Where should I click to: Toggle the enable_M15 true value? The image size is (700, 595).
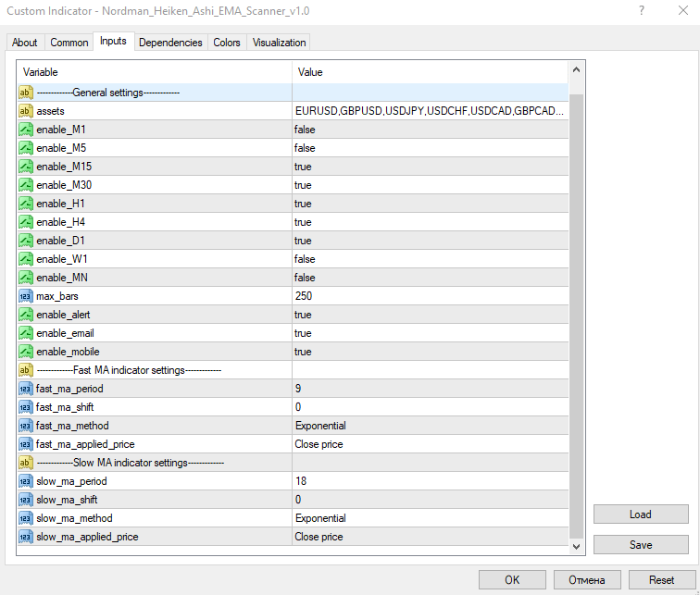[x=431, y=167]
